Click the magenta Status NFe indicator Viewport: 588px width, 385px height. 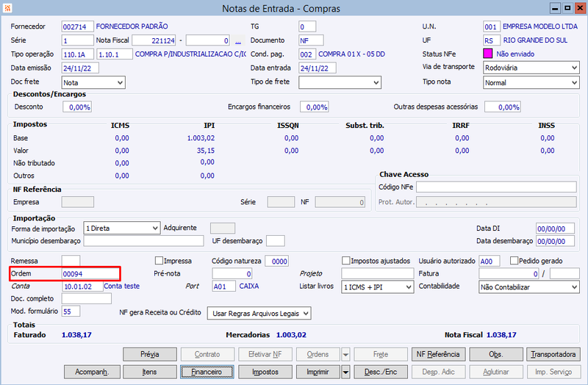click(x=487, y=54)
